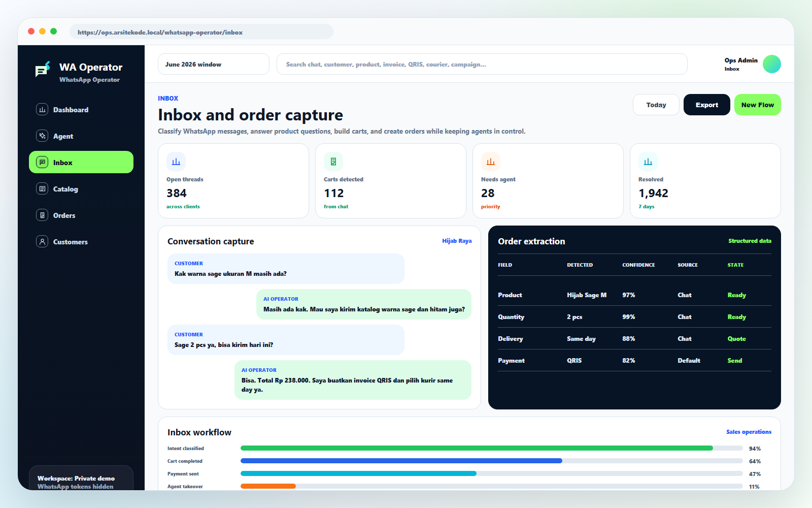Click the Needs agent chart icon

pyautogui.click(x=491, y=162)
